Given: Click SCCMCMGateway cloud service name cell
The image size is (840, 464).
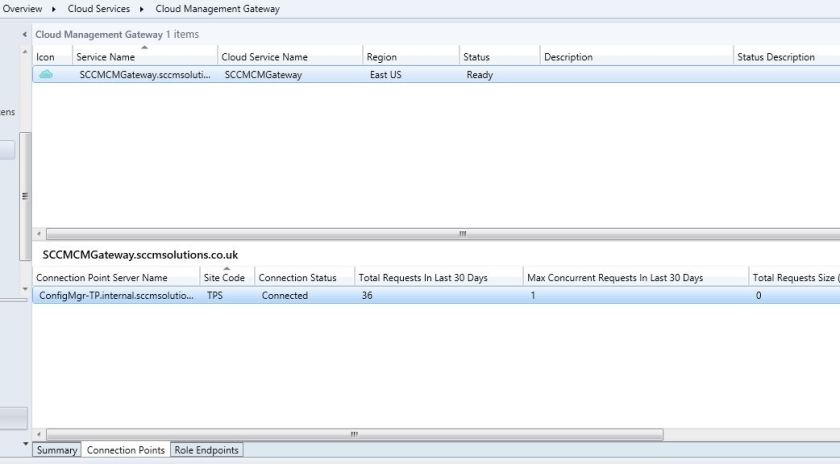Looking at the screenshot, I should point(263,75).
